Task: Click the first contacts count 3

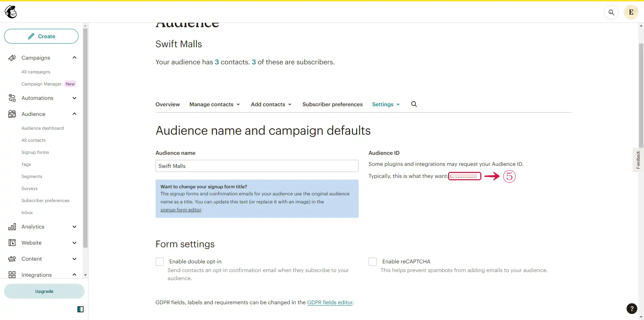Action: click(217, 62)
